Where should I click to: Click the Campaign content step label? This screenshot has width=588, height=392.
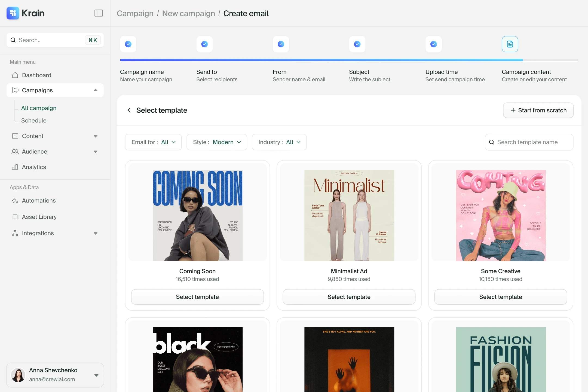(x=526, y=72)
